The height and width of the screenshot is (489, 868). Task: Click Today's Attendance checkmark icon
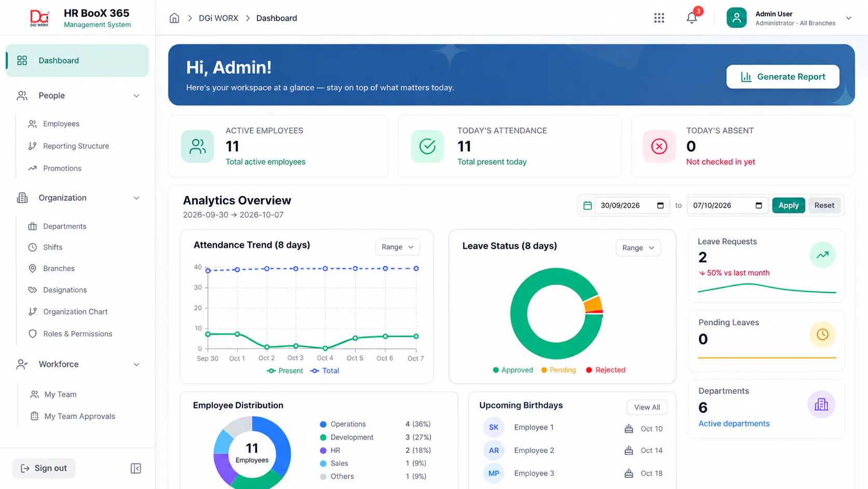click(x=427, y=147)
